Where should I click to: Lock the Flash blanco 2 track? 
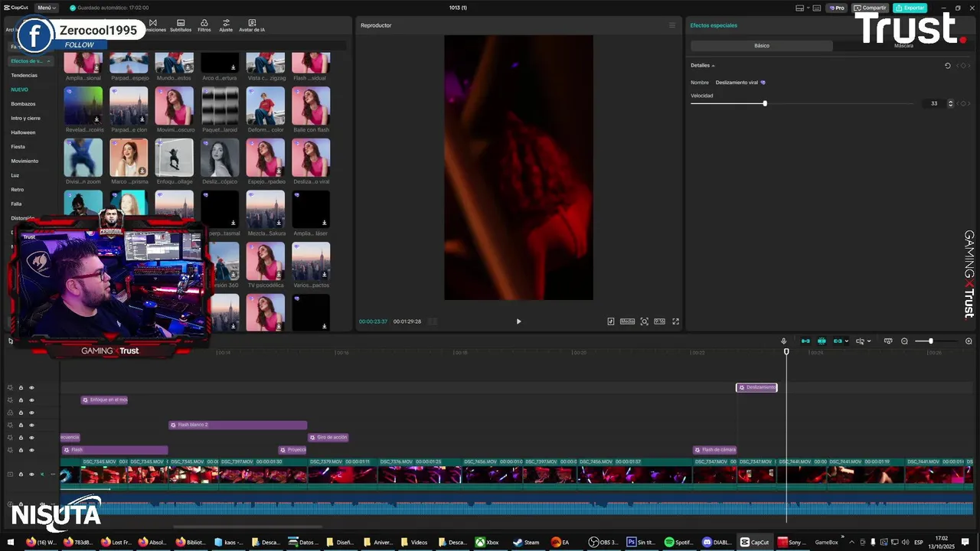(21, 425)
